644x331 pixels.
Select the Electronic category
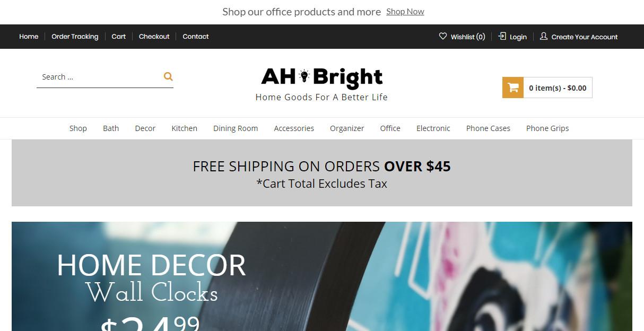tap(433, 128)
